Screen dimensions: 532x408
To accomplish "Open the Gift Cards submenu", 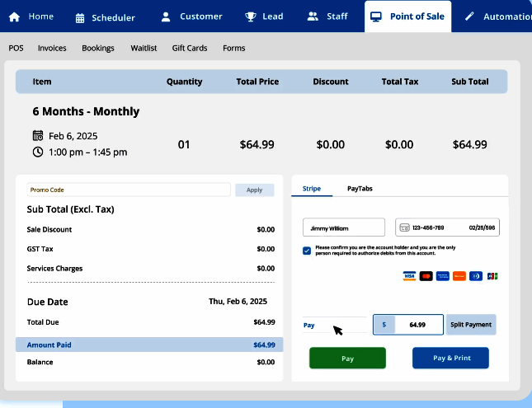I will pos(190,49).
